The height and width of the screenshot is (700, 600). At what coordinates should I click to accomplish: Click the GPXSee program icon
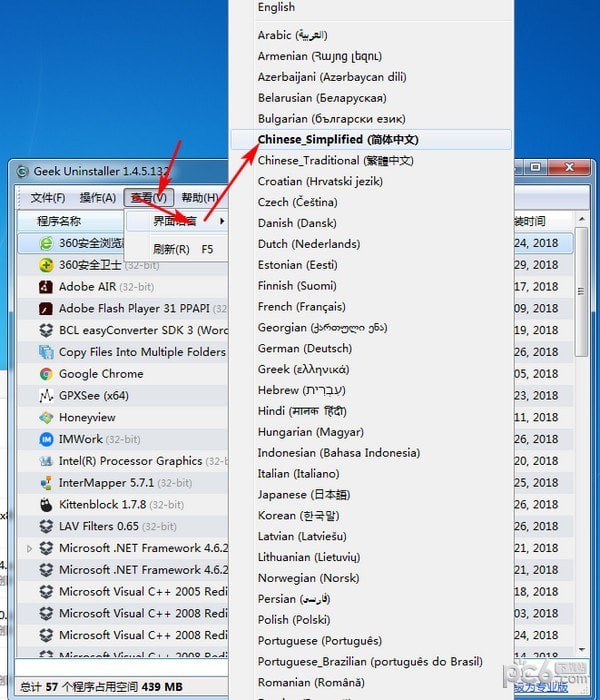coord(46,396)
